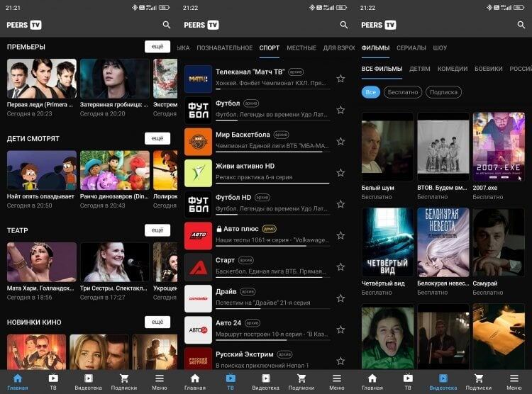Select the ДЕТЯМ film genre tab
532x394 pixels.
[x=420, y=69]
